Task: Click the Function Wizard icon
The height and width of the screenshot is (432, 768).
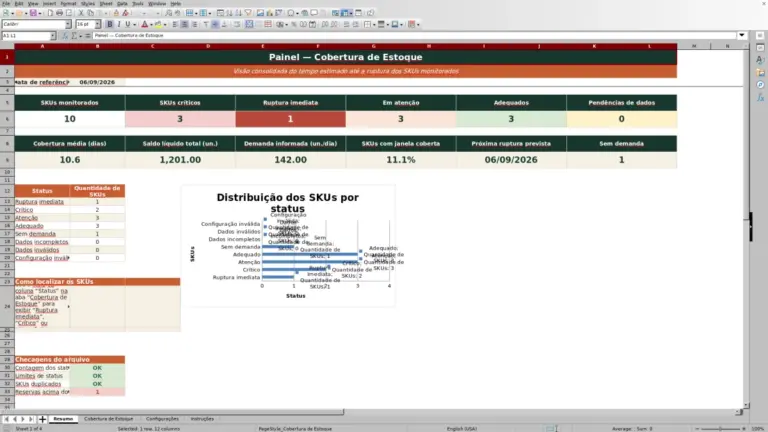Action: pos(65,36)
